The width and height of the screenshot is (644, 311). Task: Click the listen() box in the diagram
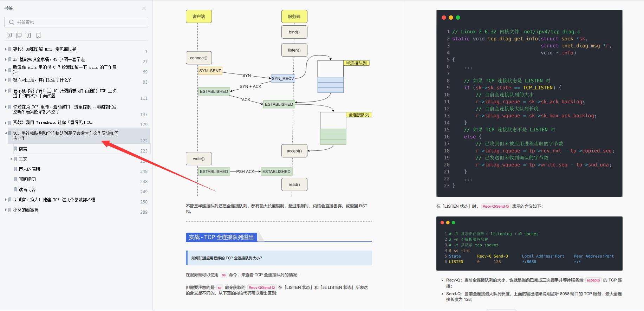[294, 50]
